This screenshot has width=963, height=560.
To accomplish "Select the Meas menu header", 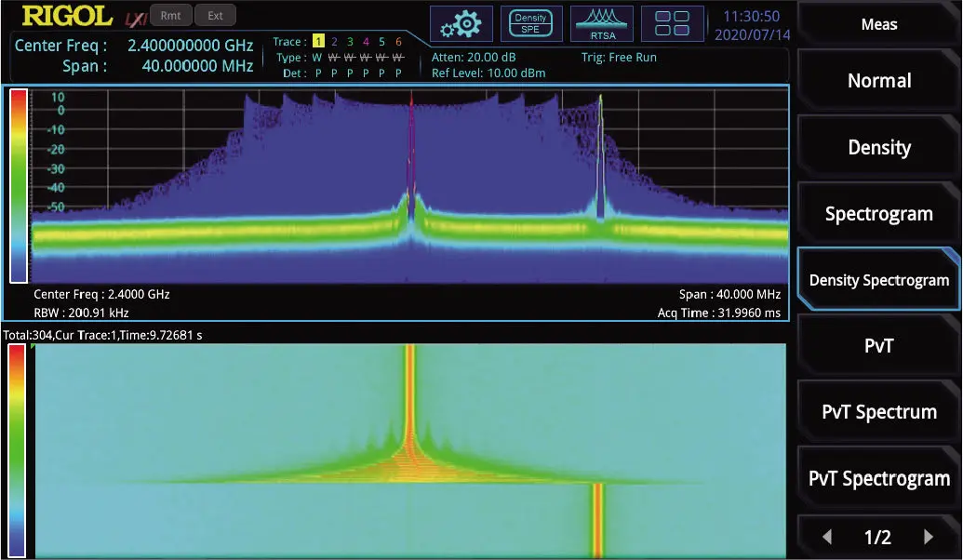I will tap(879, 24).
